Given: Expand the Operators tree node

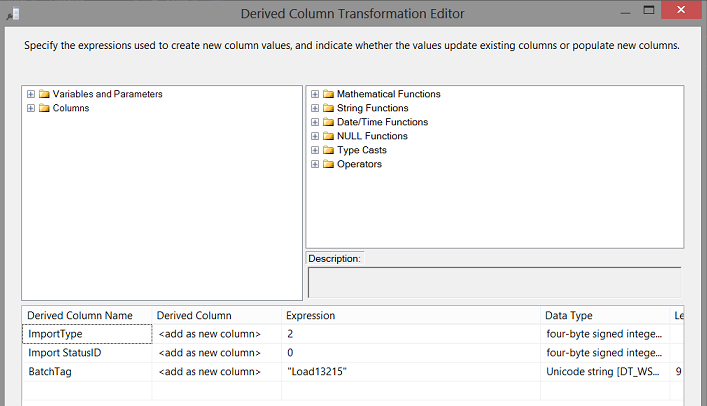Looking at the screenshot, I should tap(315, 164).
